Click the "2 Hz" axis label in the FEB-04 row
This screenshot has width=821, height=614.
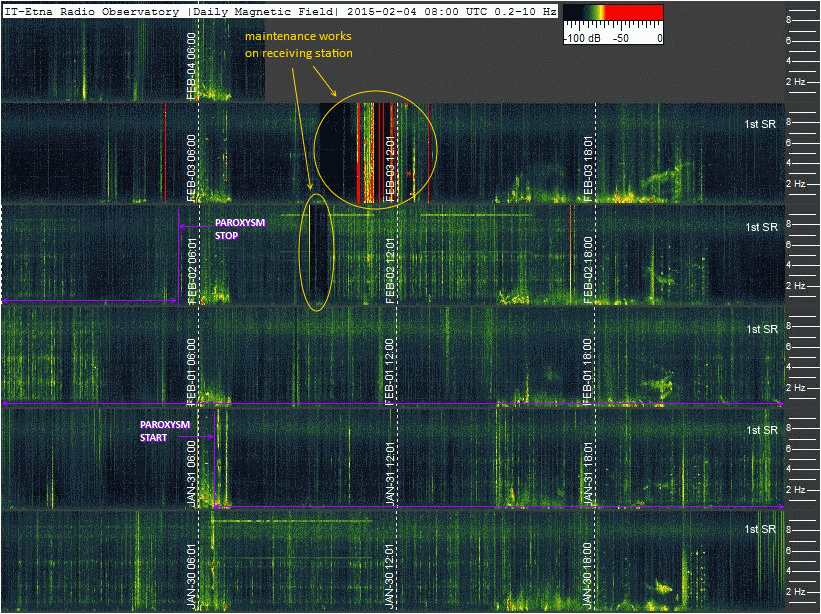(x=795, y=82)
